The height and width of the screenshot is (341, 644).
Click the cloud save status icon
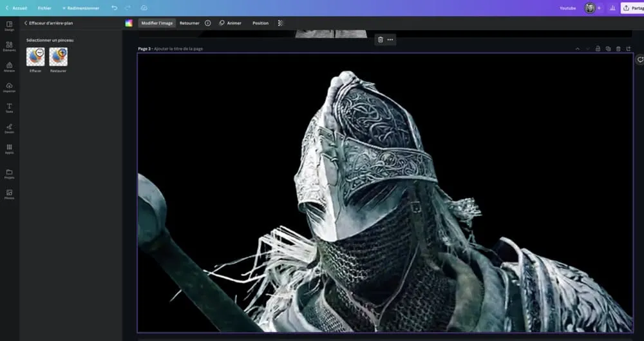[x=144, y=8]
